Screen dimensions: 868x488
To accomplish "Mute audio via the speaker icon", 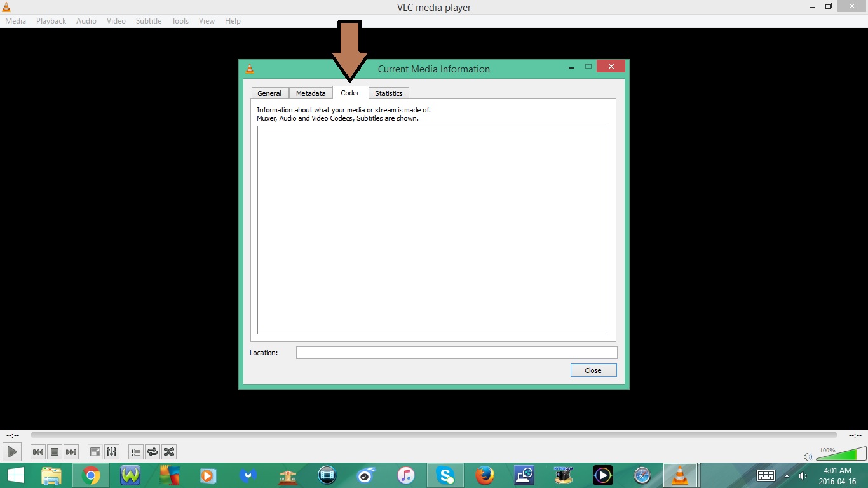I will pyautogui.click(x=808, y=456).
